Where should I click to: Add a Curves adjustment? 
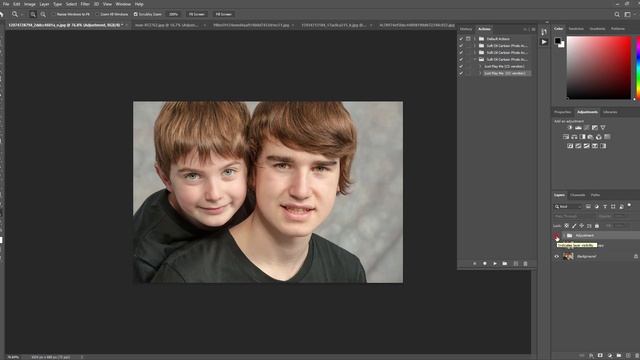click(x=587, y=128)
